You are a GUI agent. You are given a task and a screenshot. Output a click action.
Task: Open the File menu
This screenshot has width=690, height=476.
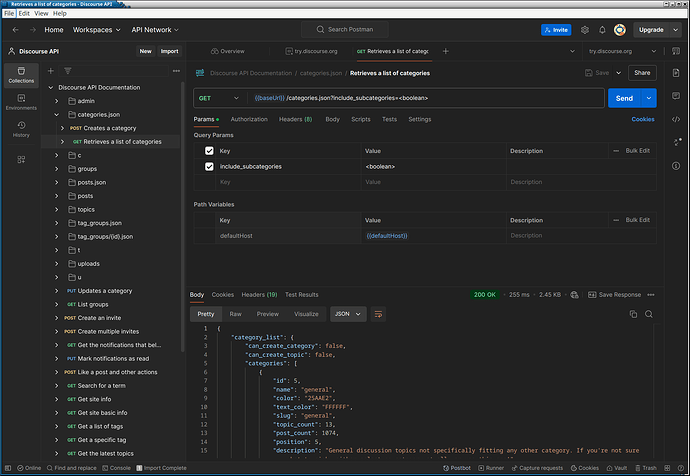point(9,14)
